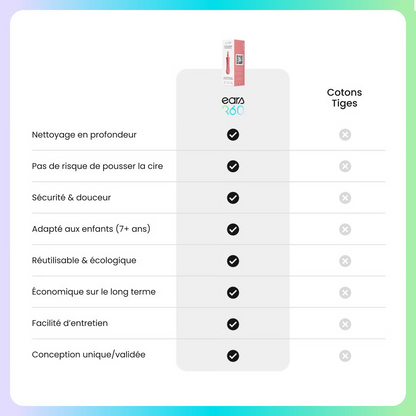Click the checkmark beside Pas de risque de pousser la cire
Viewport: 416px width, 416px height.
[233, 166]
